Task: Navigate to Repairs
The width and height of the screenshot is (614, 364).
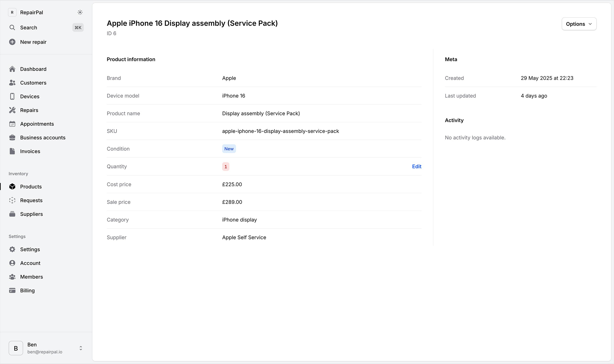Action: [29, 110]
